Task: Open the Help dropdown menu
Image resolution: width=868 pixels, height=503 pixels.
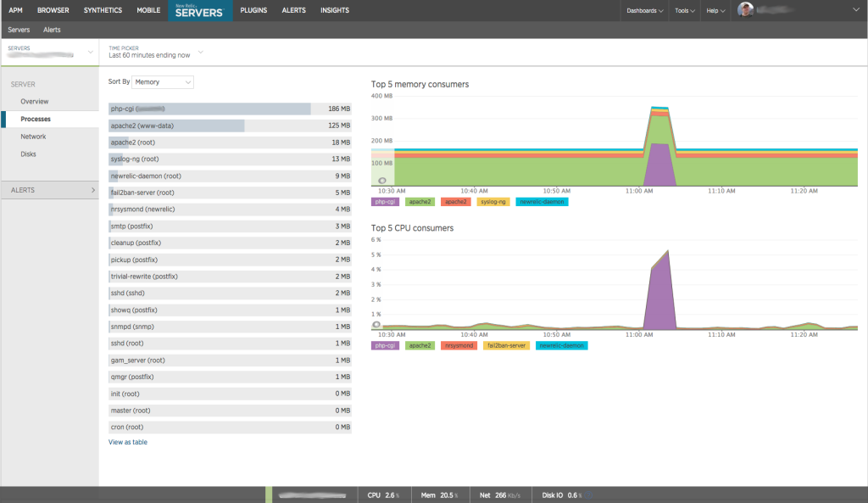Action: pyautogui.click(x=715, y=10)
